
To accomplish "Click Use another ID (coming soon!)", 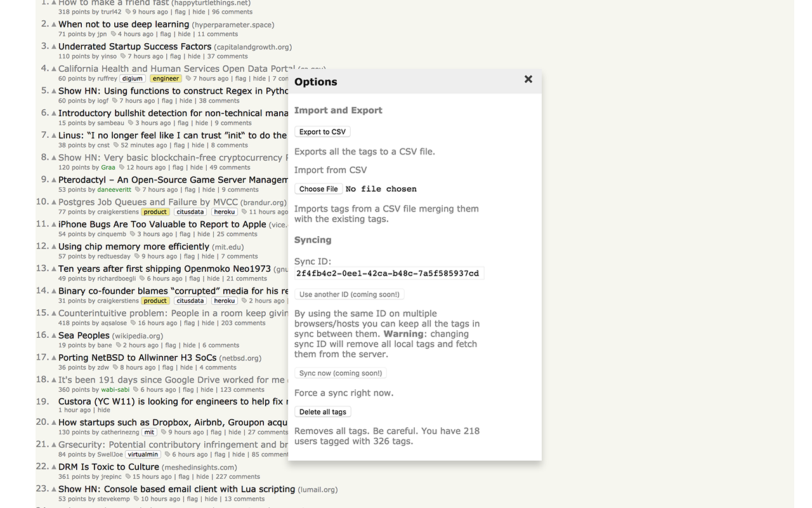I will pos(349,294).
